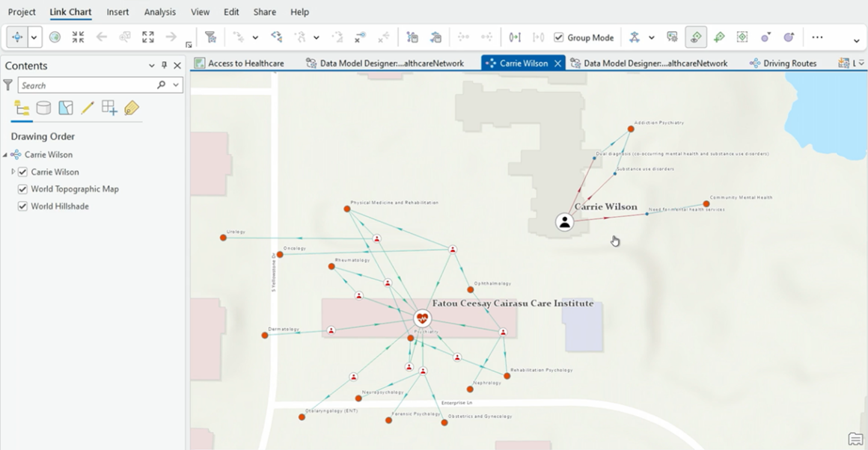Select the Community Mental Health node
Viewport: 868px width, 450px height.
[706, 204]
